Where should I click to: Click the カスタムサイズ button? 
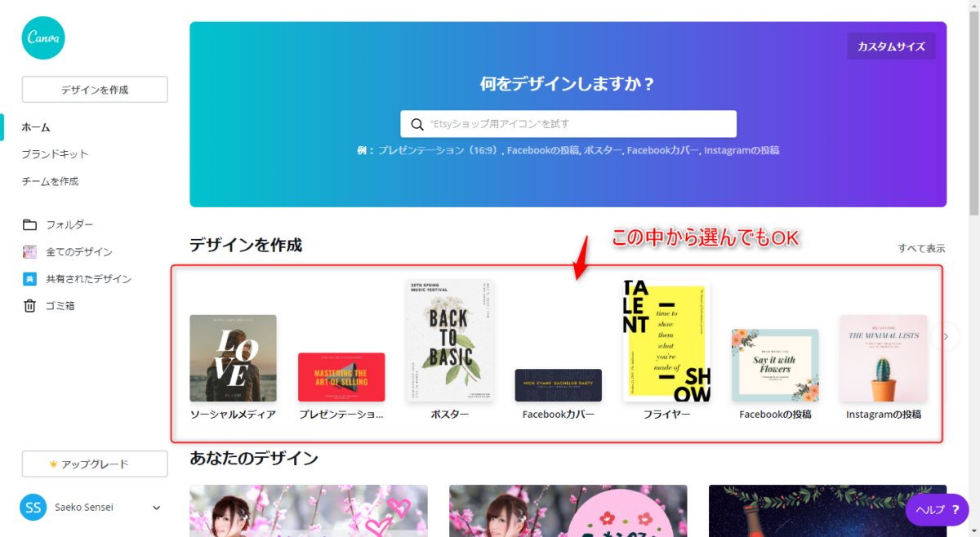[891, 47]
